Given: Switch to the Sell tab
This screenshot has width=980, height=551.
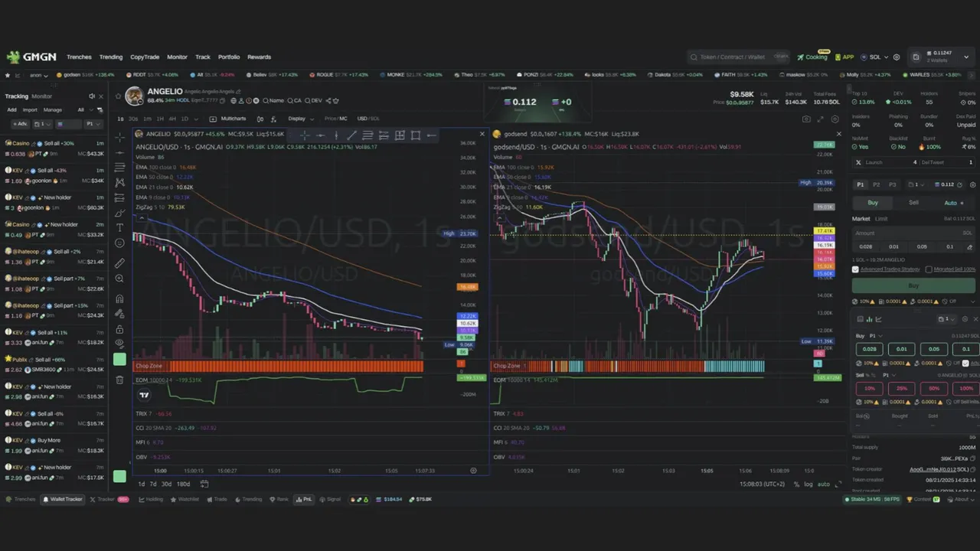Looking at the screenshot, I should (913, 203).
